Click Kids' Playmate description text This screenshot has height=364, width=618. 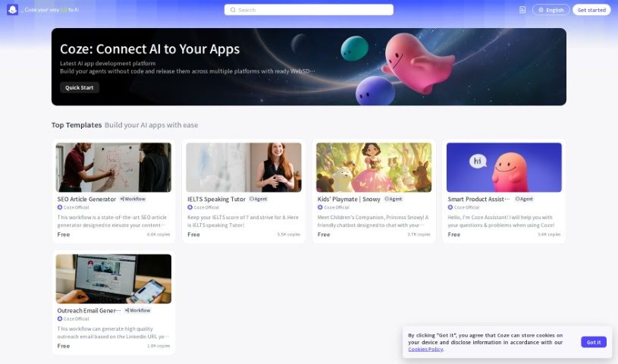[373, 221]
